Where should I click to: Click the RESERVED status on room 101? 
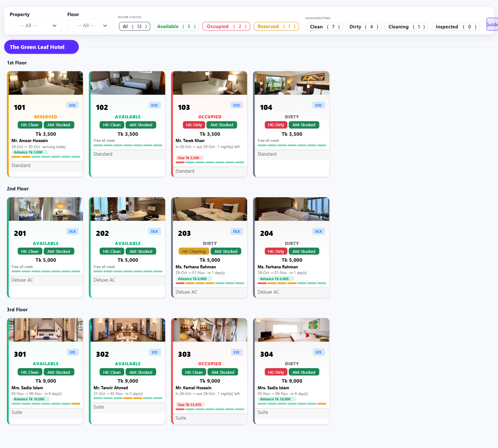46,117
